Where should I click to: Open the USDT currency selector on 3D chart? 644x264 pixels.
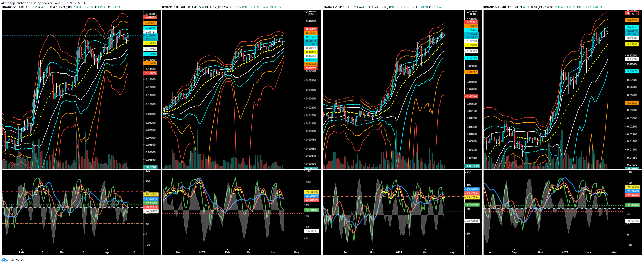pyautogui.click(x=473, y=14)
